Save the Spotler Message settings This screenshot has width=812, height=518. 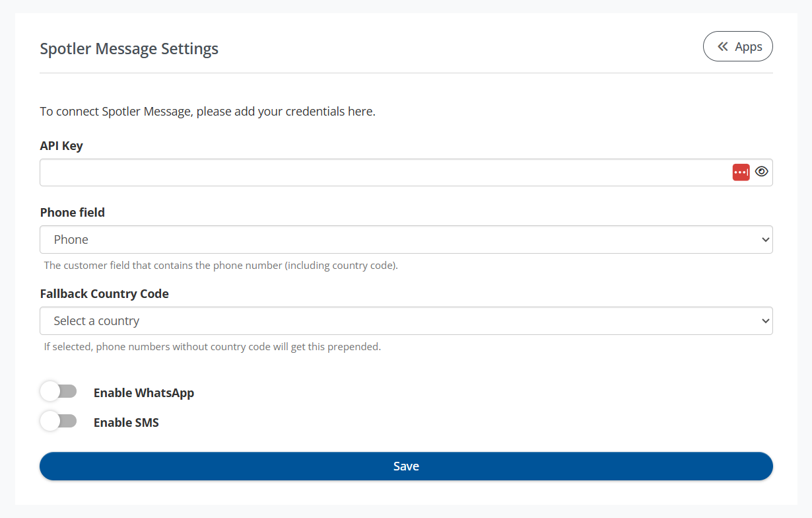pyautogui.click(x=406, y=466)
